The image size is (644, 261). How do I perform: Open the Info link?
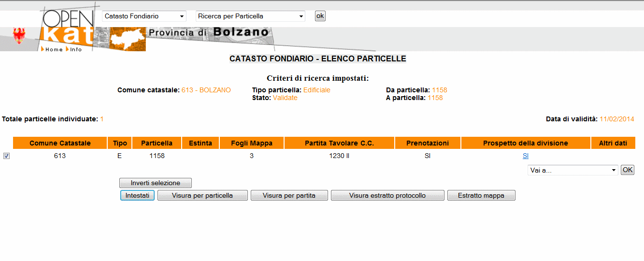[x=75, y=49]
